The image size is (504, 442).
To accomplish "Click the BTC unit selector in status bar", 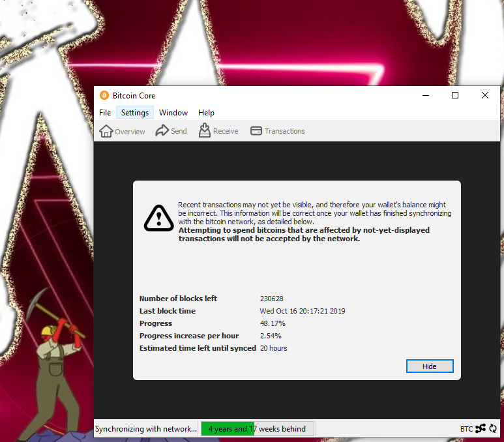I will [466, 429].
